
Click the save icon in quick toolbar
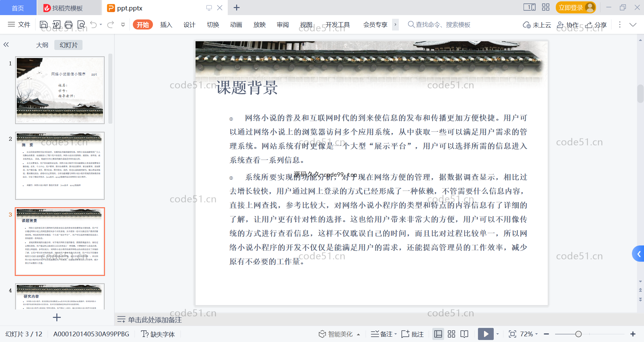(44, 24)
